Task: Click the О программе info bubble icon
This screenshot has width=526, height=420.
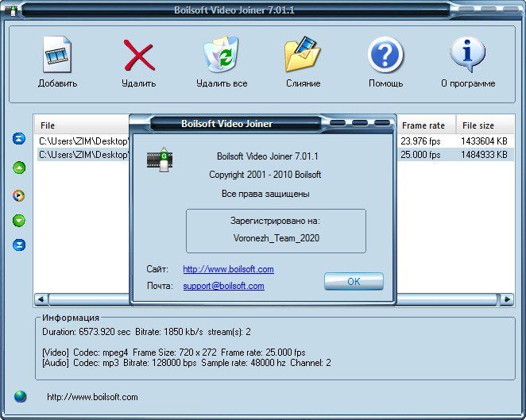Action: (x=467, y=54)
